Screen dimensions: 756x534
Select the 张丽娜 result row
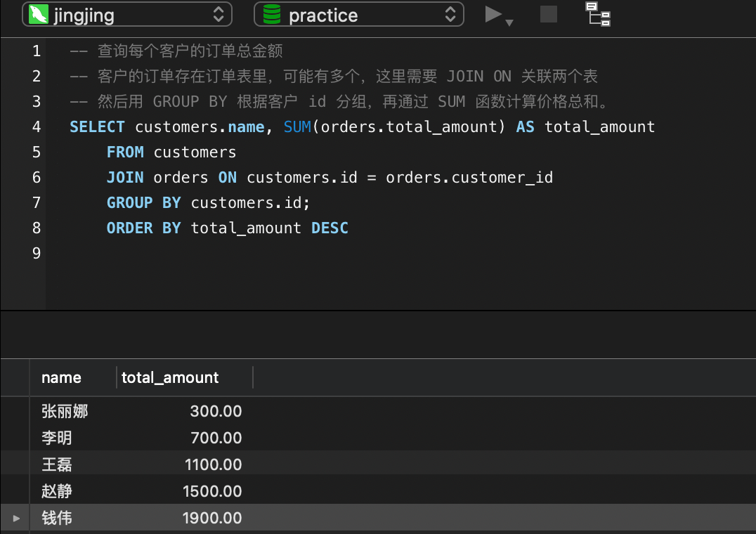point(65,411)
